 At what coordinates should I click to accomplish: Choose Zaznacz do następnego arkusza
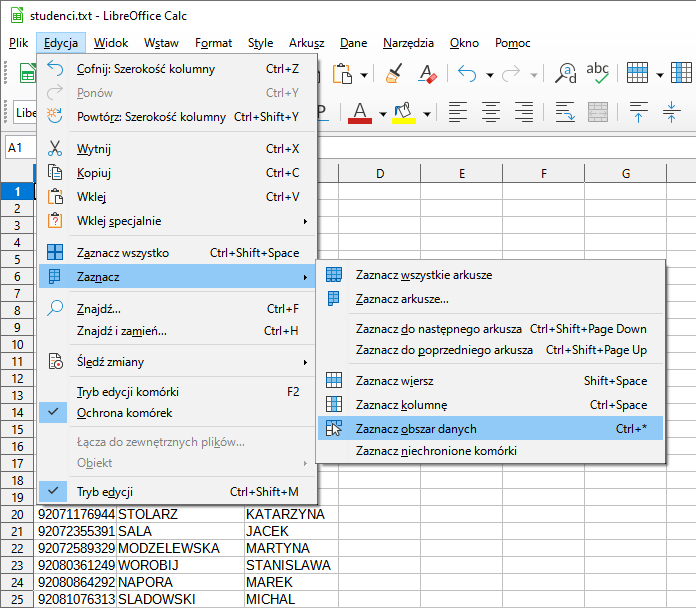point(490,329)
